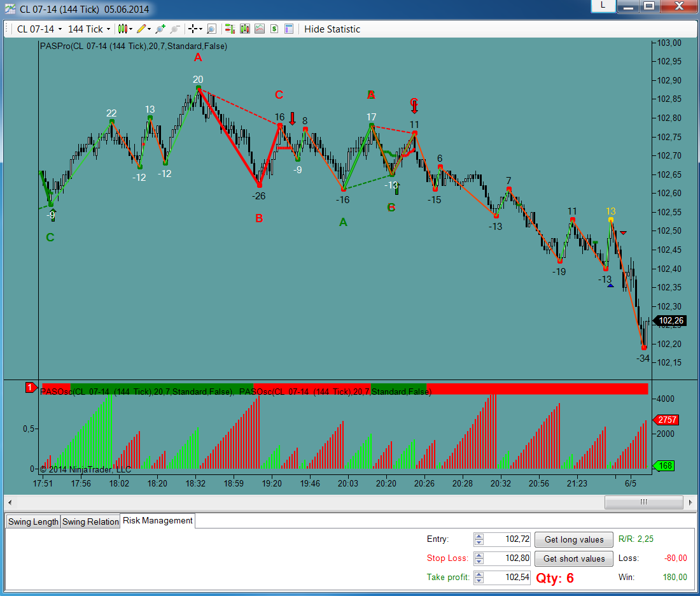Click the green oscillator value tag 168
Screen dimensions: 700x596
tap(664, 465)
